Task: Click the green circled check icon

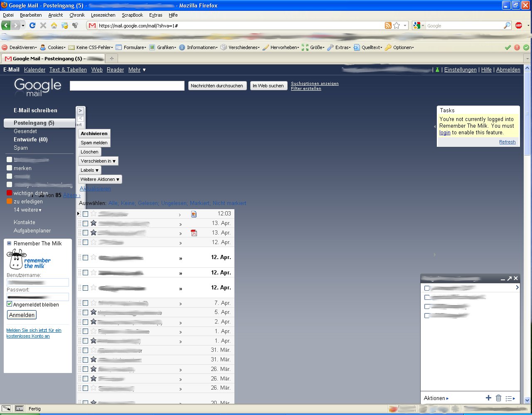Action: click(x=526, y=47)
